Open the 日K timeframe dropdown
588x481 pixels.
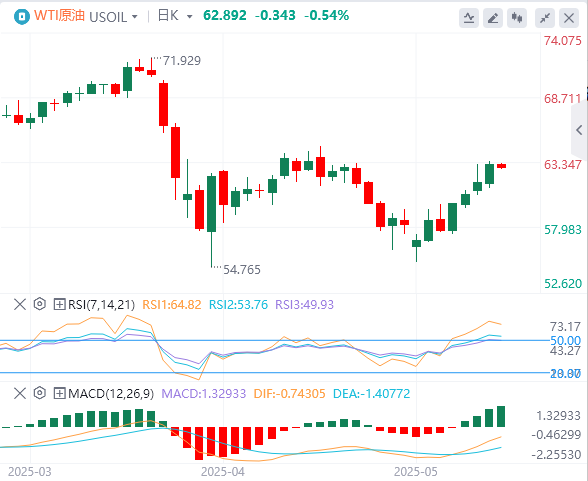pos(175,16)
